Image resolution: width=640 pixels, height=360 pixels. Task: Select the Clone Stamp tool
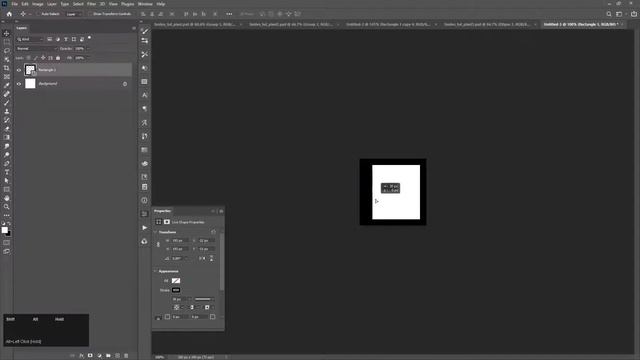(x=7, y=111)
